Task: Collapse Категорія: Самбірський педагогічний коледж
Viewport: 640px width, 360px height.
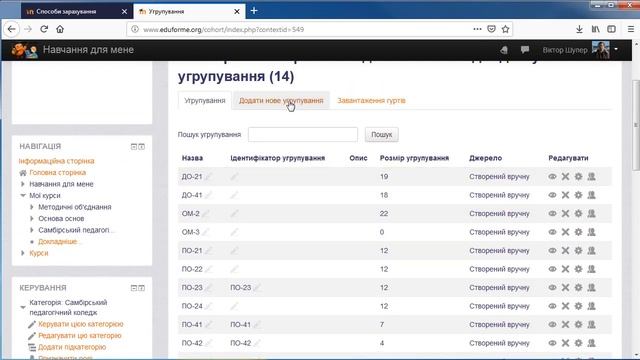Action: [x=23, y=307]
